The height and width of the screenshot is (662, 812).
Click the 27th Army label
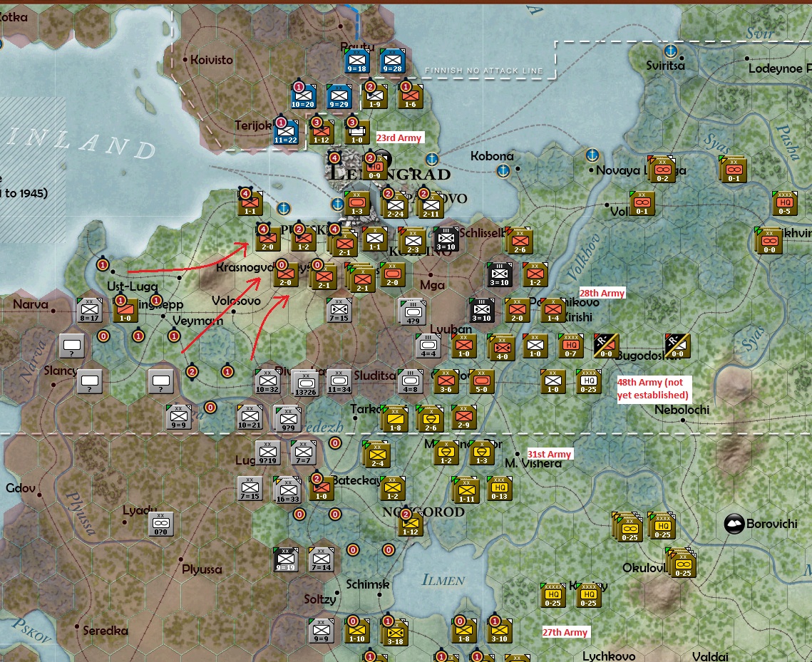[565, 632]
